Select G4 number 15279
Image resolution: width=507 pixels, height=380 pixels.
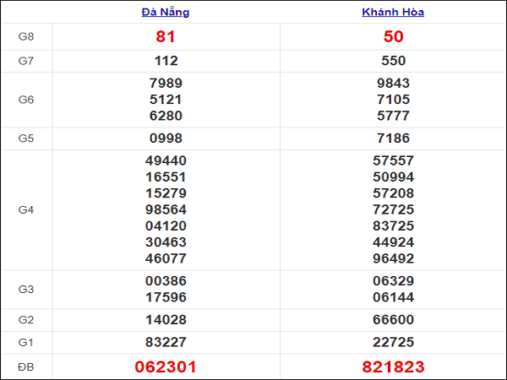(166, 193)
